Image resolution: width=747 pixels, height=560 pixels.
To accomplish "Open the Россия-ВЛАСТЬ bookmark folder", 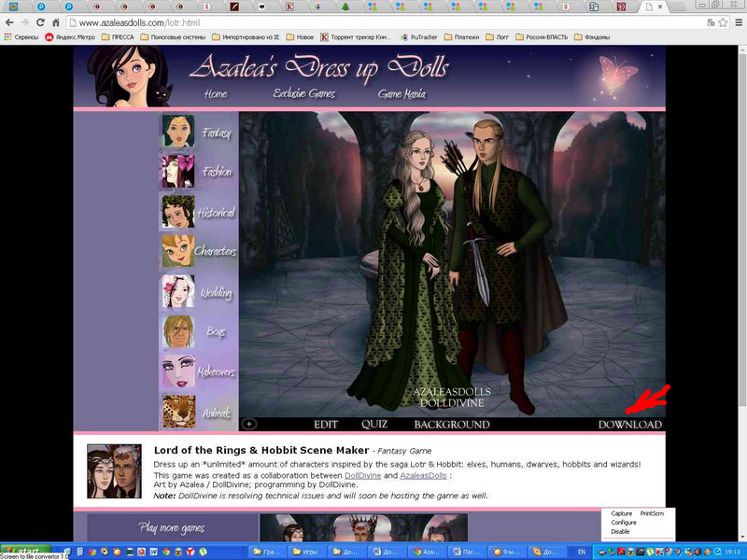I will pos(542,36).
